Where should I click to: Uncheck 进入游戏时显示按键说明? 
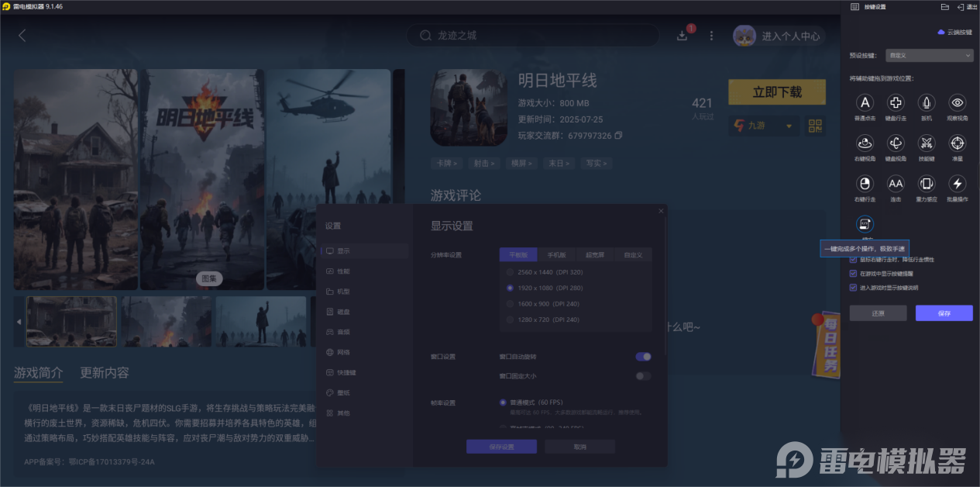tap(854, 288)
